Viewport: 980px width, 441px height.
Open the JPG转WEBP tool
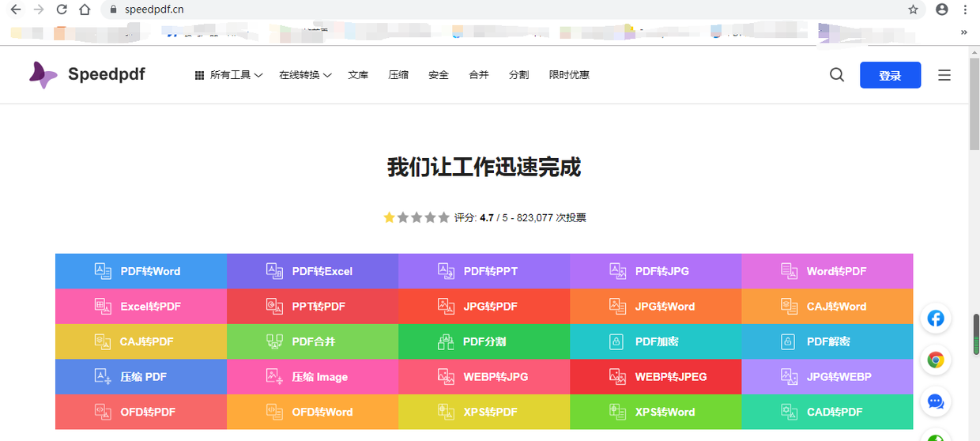827,376
